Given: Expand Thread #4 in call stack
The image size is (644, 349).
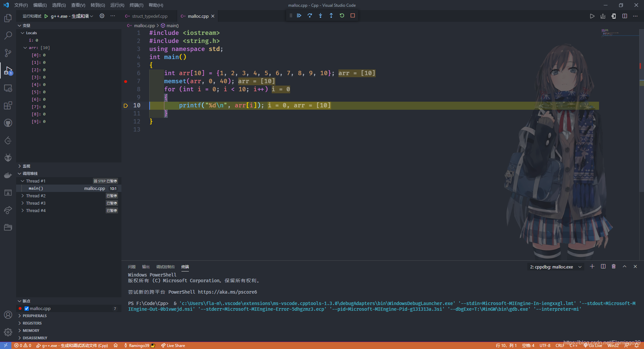Looking at the screenshot, I should pyautogui.click(x=22, y=210).
